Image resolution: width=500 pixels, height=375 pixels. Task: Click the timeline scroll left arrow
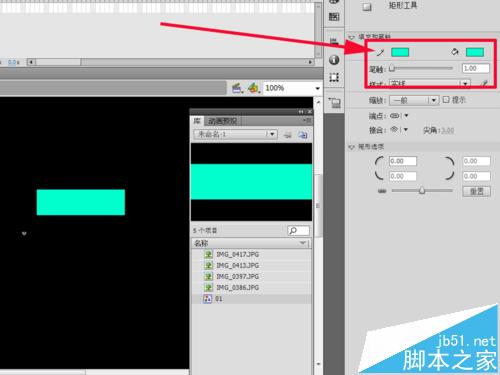point(31,62)
